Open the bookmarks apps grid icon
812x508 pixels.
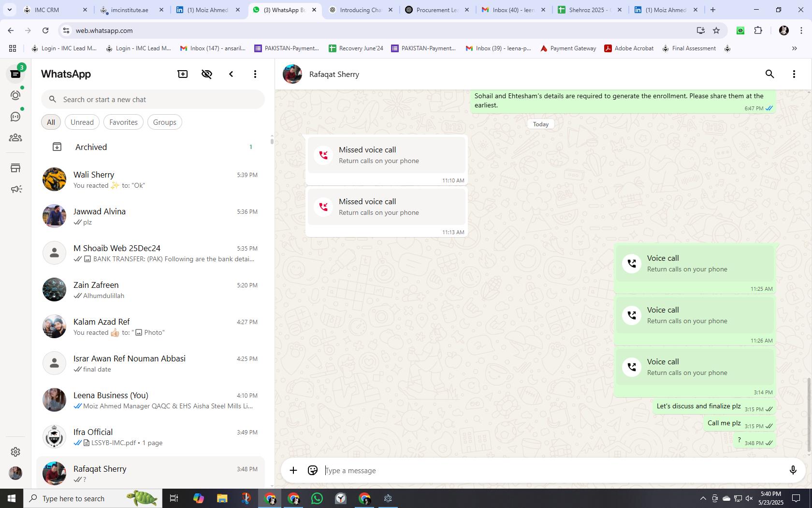click(13, 48)
